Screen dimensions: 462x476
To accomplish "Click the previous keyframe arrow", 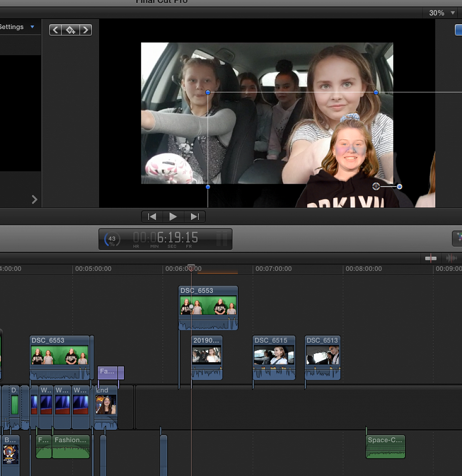I will click(56, 30).
